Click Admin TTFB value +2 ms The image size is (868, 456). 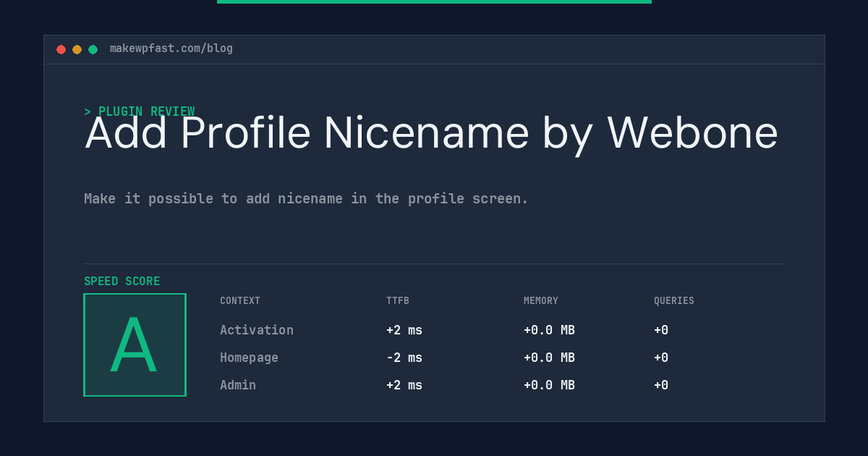[404, 385]
